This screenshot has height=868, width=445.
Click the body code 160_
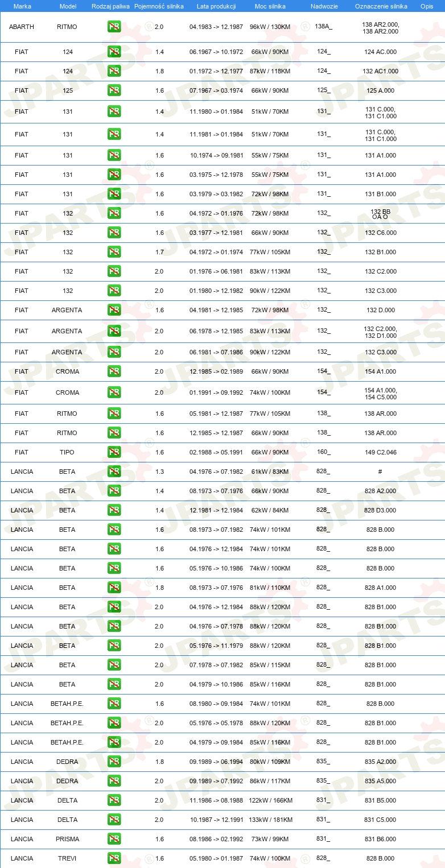point(323,452)
